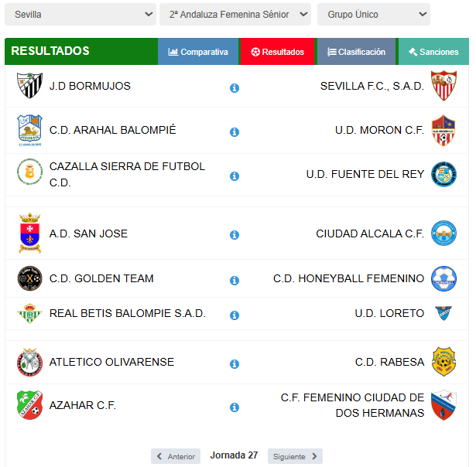Click the U.D. Moron C.F. shield
The width and height of the screenshot is (476, 467).
coord(443,130)
